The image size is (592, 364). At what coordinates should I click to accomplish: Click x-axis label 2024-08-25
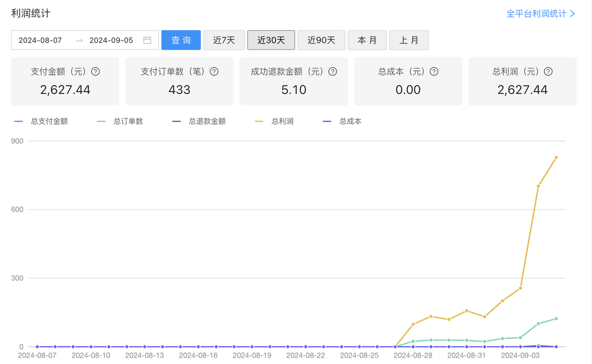click(x=359, y=356)
